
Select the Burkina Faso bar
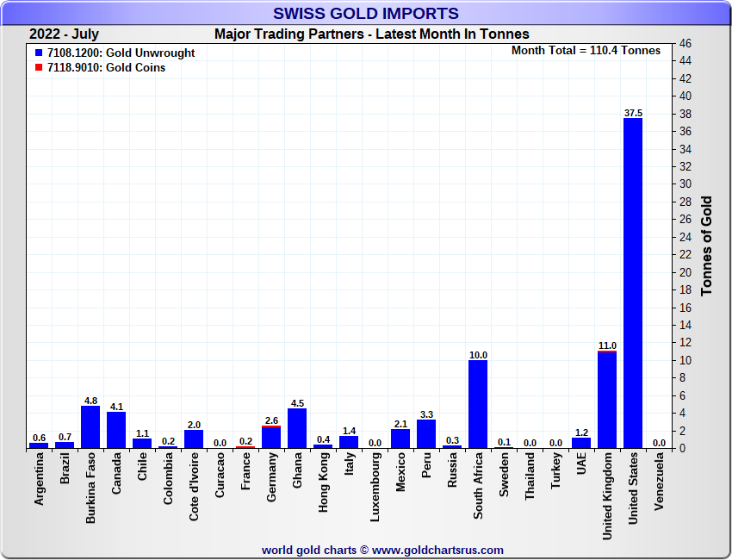pyautogui.click(x=90, y=426)
